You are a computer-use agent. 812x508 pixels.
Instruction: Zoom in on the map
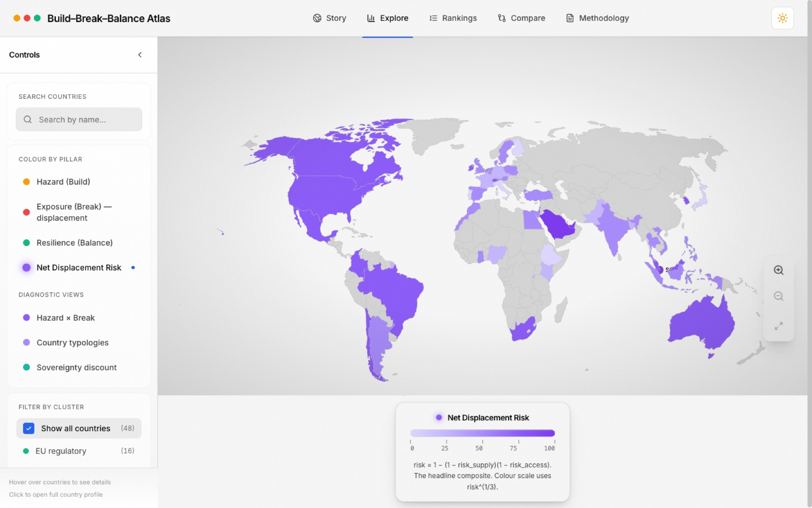click(x=779, y=270)
